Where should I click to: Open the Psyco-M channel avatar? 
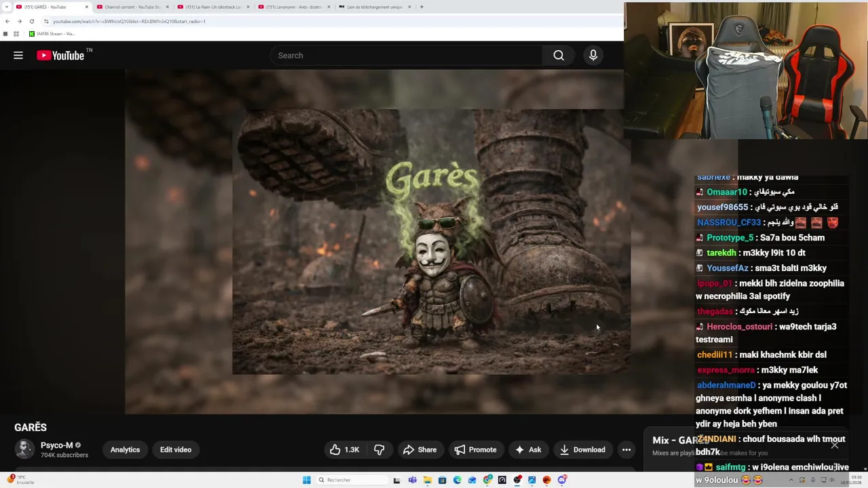(x=24, y=449)
